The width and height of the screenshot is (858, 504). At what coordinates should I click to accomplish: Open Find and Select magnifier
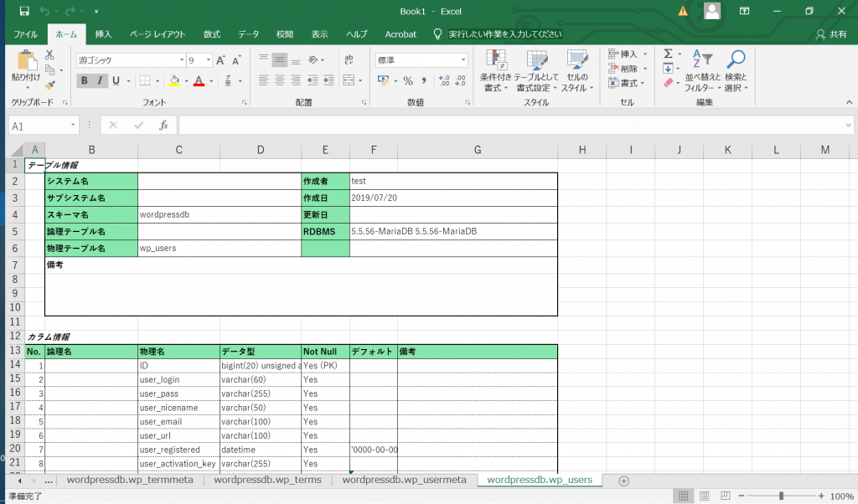[736, 70]
